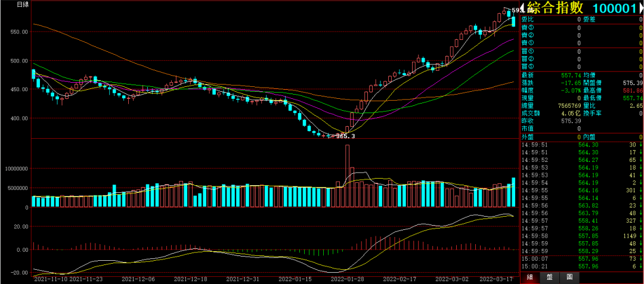Select the 14:59:54 tick row
The image size is (644, 284).
pyautogui.click(x=581, y=183)
